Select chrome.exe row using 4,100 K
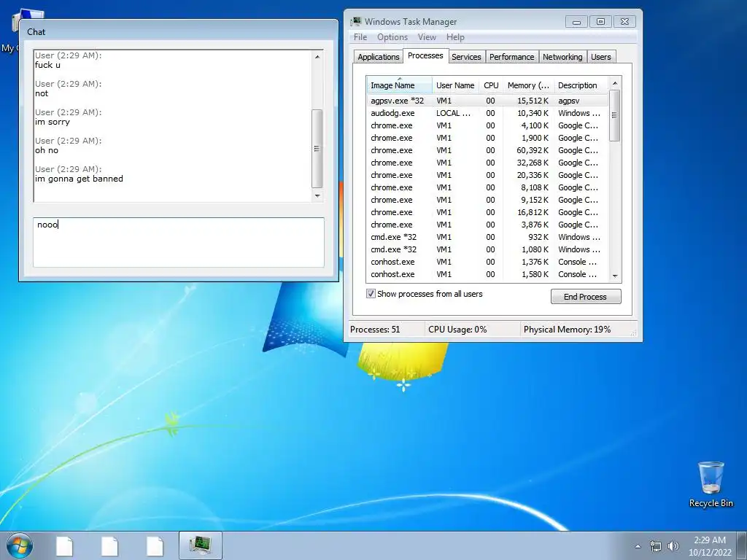The image size is (747, 560). click(487, 125)
